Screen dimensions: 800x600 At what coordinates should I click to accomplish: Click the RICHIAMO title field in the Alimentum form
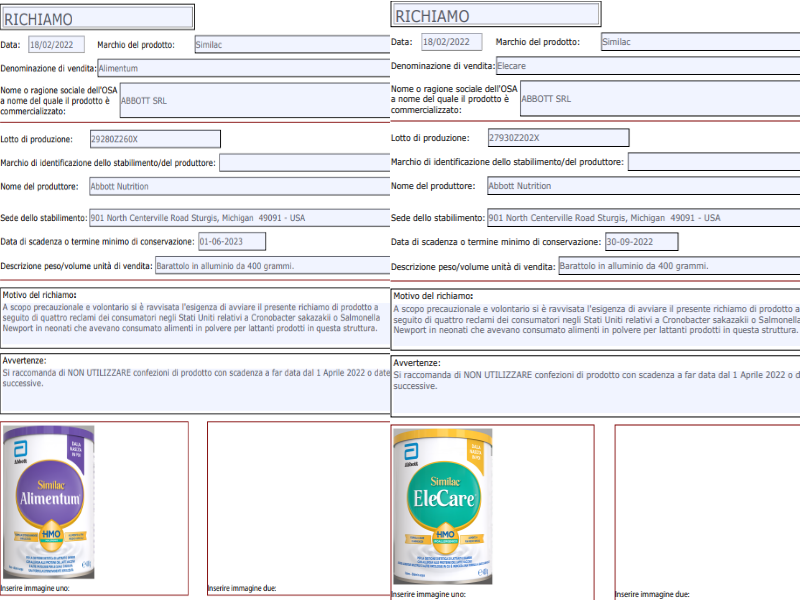(97, 18)
